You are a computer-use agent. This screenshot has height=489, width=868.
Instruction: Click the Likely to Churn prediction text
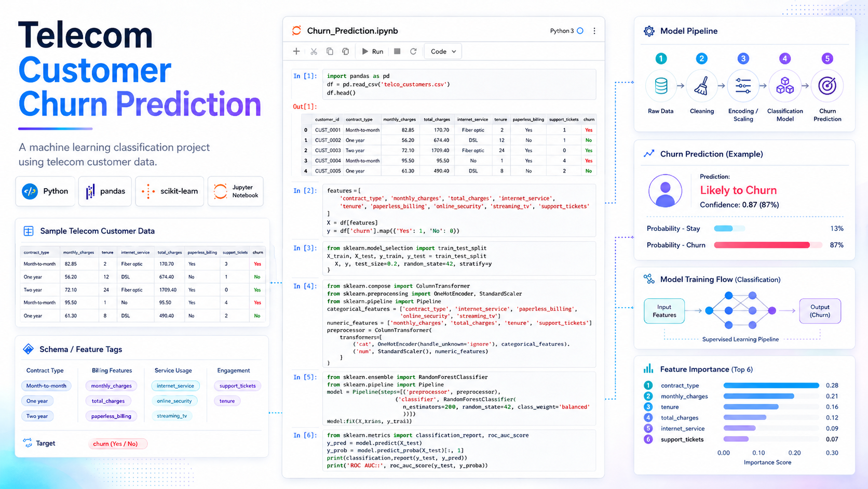click(x=738, y=190)
